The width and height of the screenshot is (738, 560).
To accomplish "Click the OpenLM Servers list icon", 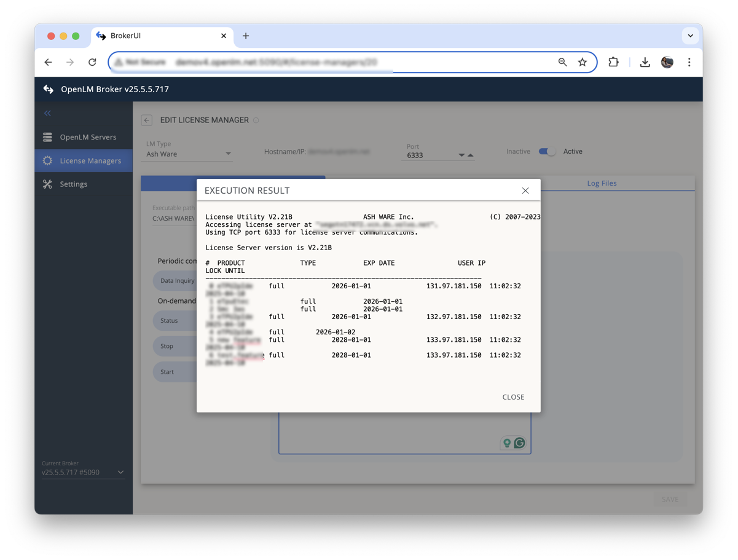I will 47,137.
